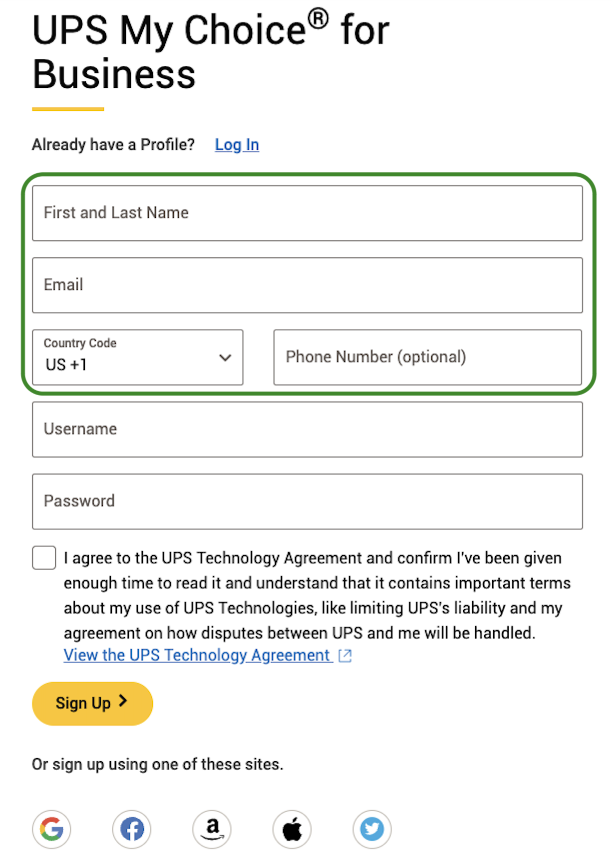Open View the UPS Technology Agreement link

[197, 655]
